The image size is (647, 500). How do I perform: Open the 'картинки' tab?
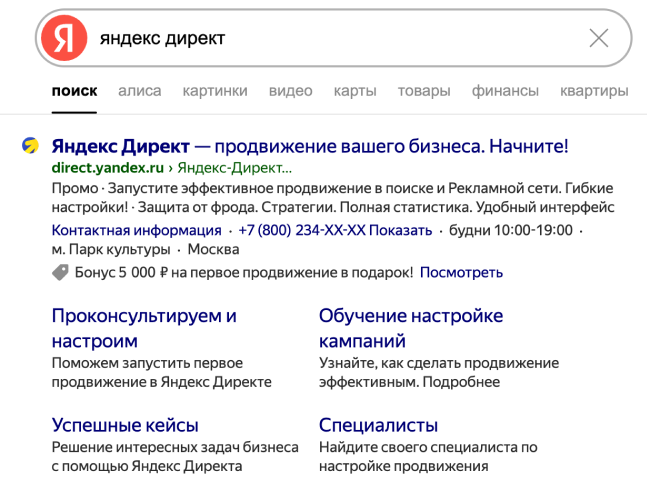pos(215,91)
